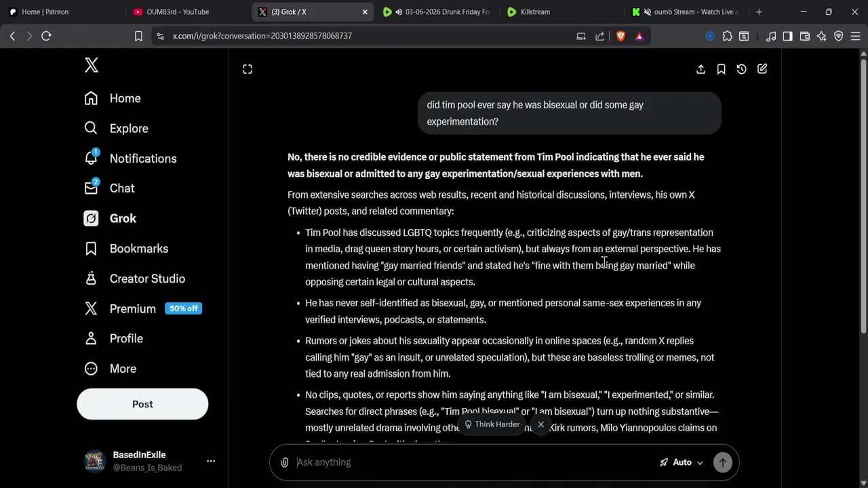Viewport: 868px width, 488px height.
Task: Reload the current page
Action: [x=46, y=36]
